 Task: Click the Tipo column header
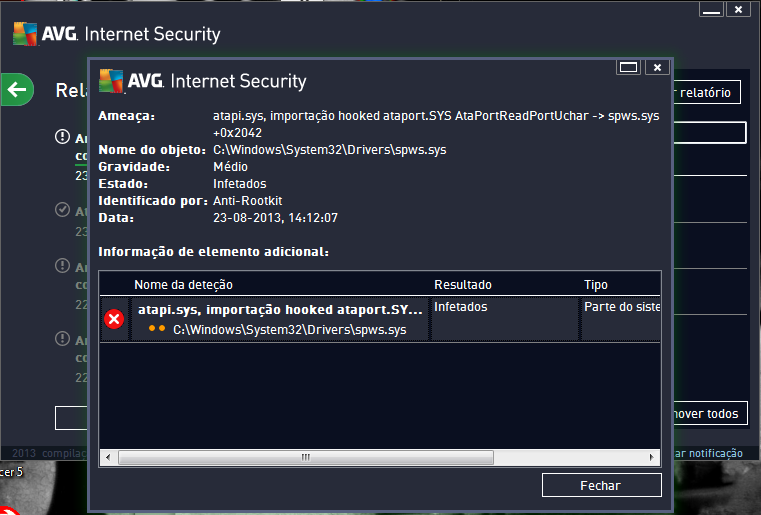click(x=620, y=284)
